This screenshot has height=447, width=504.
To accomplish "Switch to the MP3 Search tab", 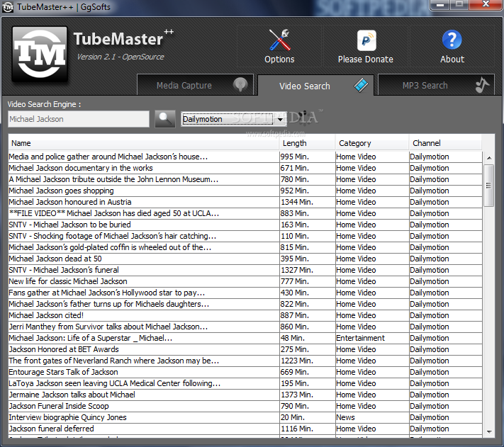I will point(436,85).
